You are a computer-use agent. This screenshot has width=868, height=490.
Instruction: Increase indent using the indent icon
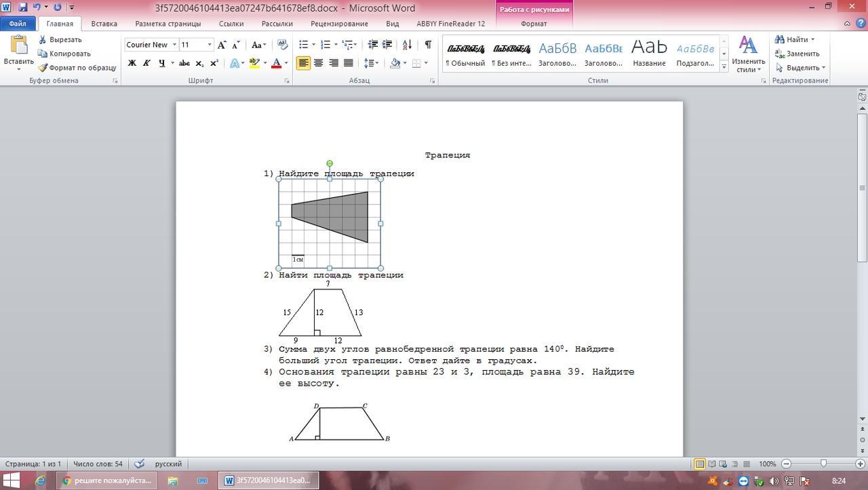click(387, 45)
